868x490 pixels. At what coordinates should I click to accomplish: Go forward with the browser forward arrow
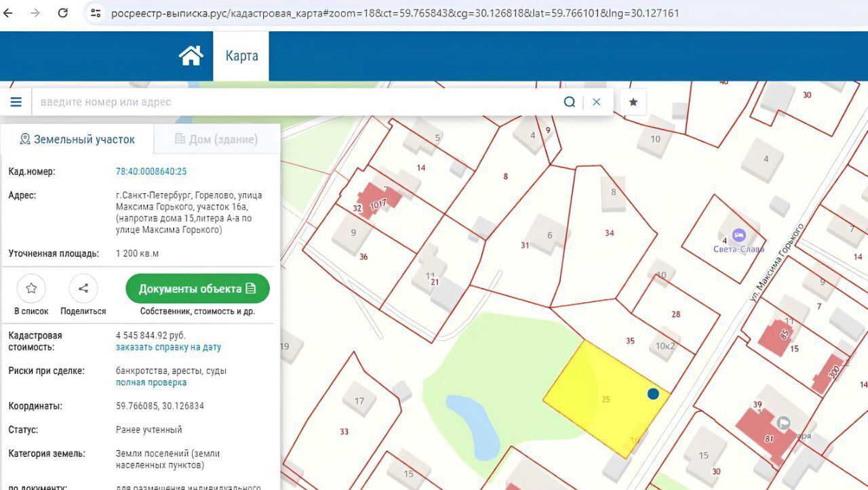pyautogui.click(x=35, y=13)
